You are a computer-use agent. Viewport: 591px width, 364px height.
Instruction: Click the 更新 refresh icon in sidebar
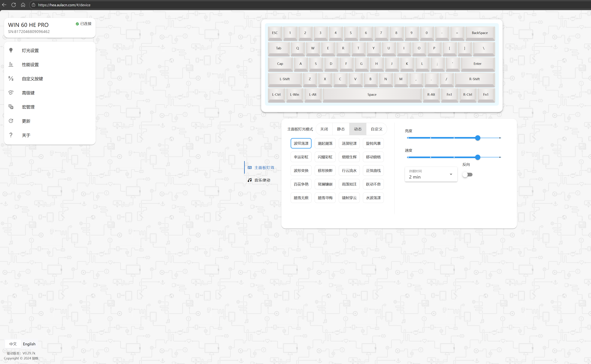point(11,121)
